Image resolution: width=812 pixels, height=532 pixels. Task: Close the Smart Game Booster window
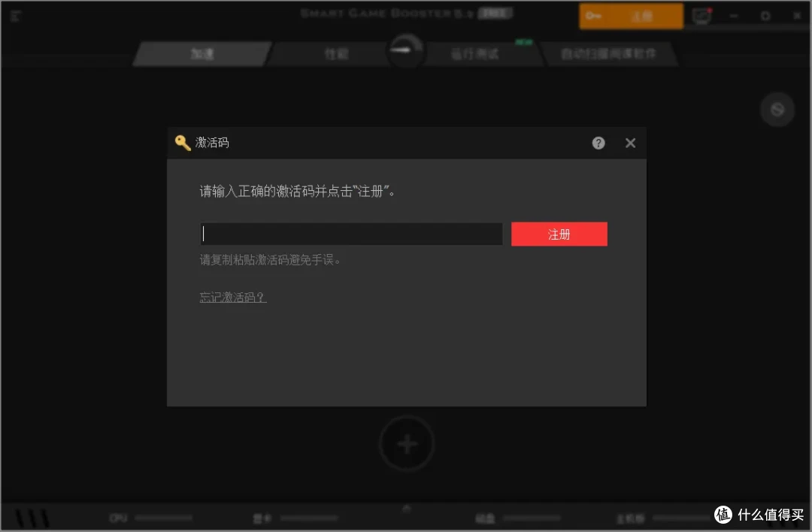(797, 16)
